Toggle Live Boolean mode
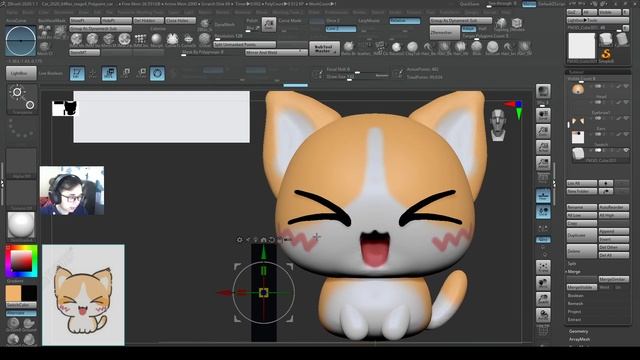640x360 pixels. (x=51, y=73)
